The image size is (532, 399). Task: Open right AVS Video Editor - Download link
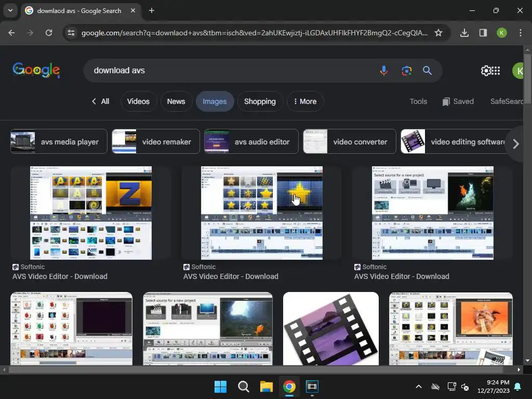click(x=402, y=276)
